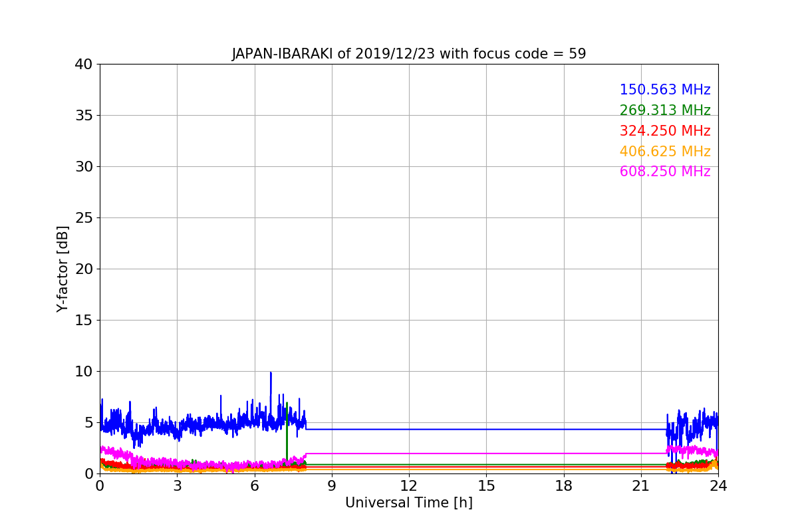Screen dimensions: 798x532
Task: Click y-axis tick value 10
Action: [84, 372]
